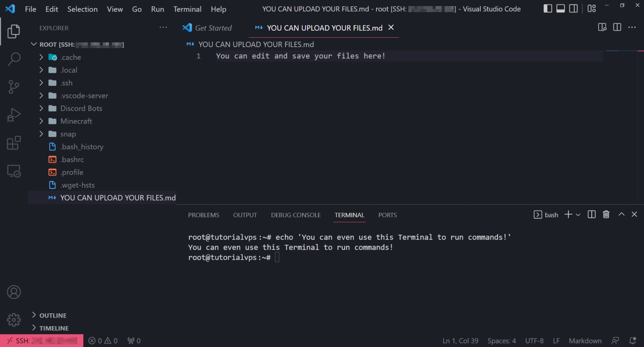Image resolution: width=644 pixels, height=347 pixels.
Task: Open the Search view in activity bar
Action: coord(14,59)
